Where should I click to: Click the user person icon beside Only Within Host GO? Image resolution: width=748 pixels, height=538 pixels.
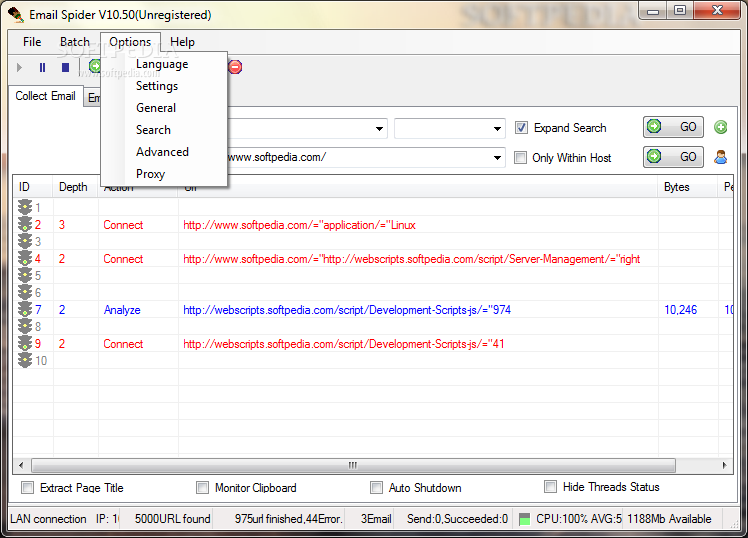720,157
